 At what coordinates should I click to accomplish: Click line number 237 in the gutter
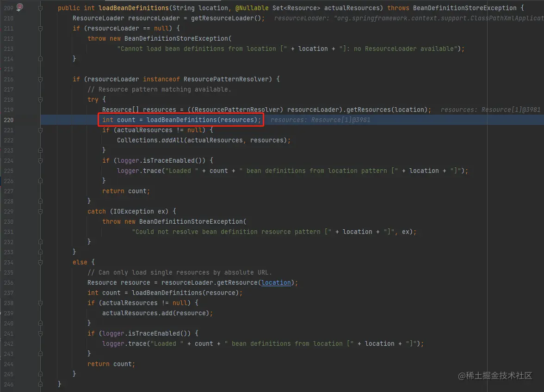click(9, 293)
